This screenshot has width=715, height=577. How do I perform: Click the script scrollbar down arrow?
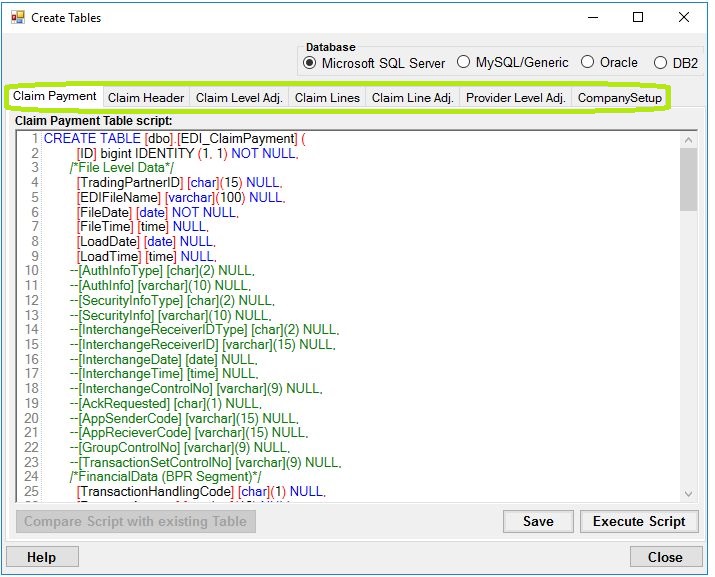pos(689,494)
